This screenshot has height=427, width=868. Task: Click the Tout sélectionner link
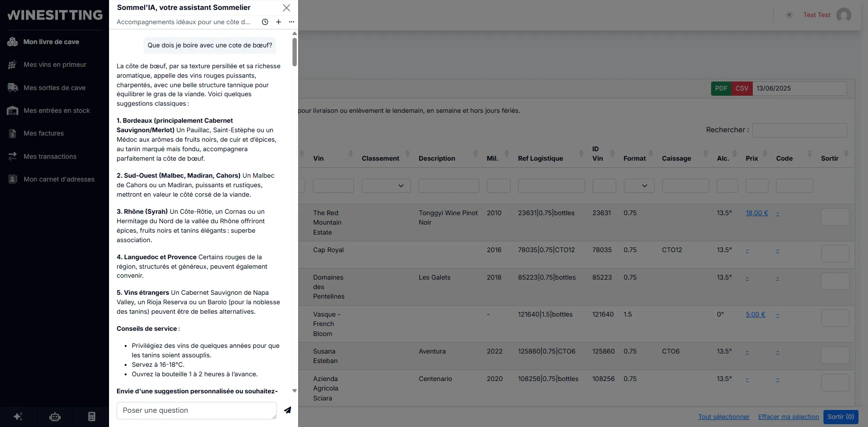pos(723,417)
